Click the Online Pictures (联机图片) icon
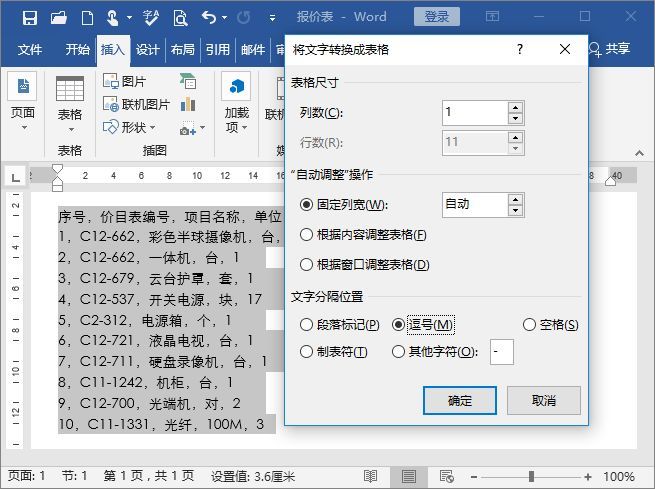Screen dimensions: 655x489 point(111,104)
